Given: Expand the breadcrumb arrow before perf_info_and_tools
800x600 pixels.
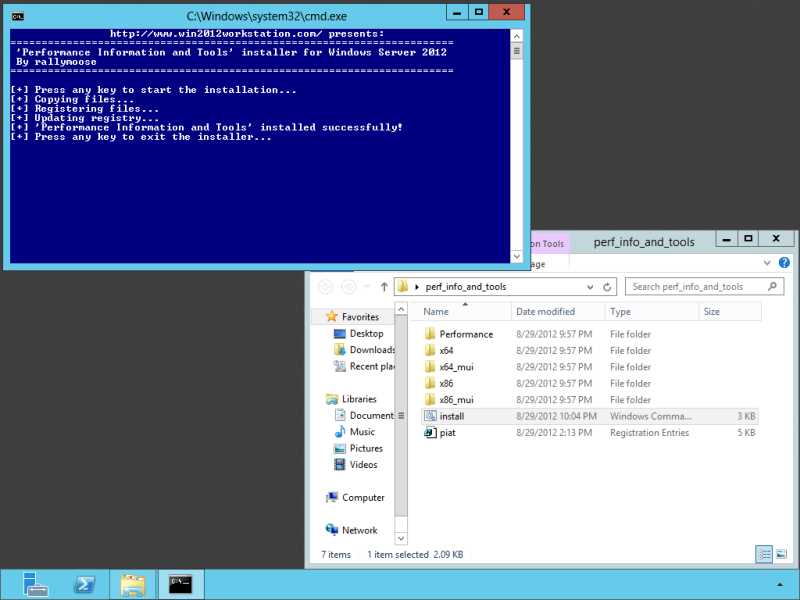Looking at the screenshot, I should click(417, 287).
